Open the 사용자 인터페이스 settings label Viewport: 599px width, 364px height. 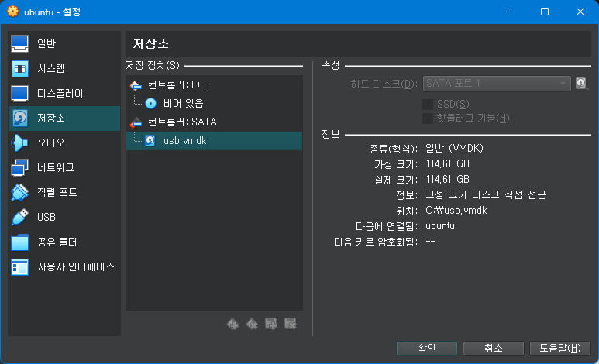point(76,266)
